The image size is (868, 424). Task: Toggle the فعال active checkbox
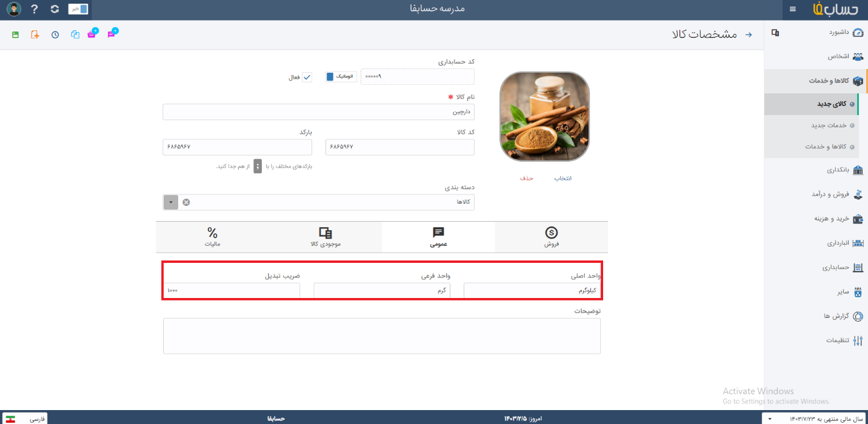[307, 77]
